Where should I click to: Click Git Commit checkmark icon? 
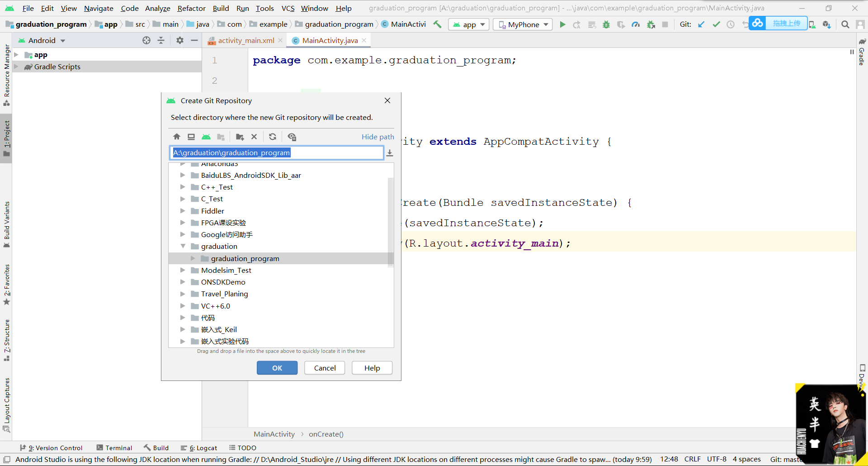click(x=716, y=24)
